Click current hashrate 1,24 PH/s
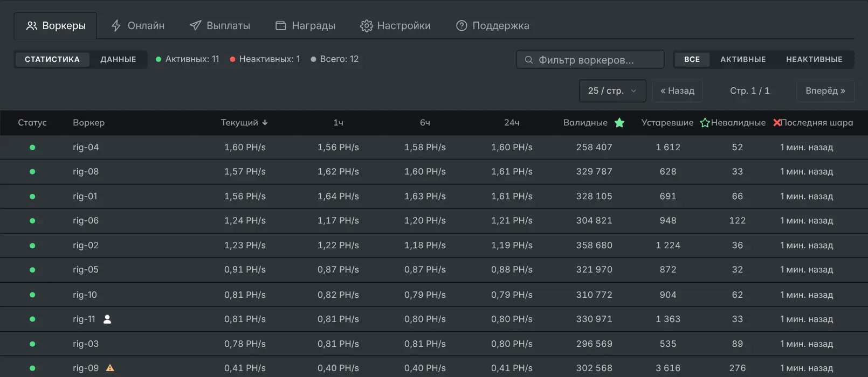The width and height of the screenshot is (868, 377). (x=245, y=221)
